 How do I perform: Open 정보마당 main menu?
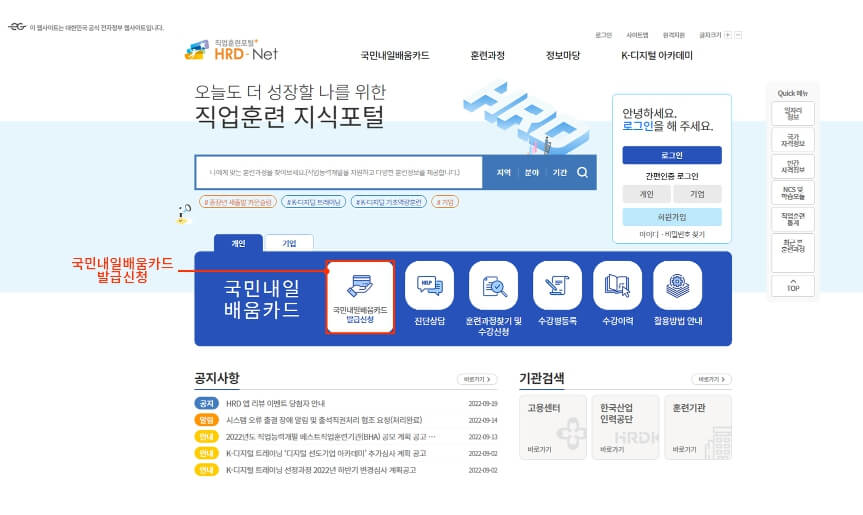pos(562,56)
